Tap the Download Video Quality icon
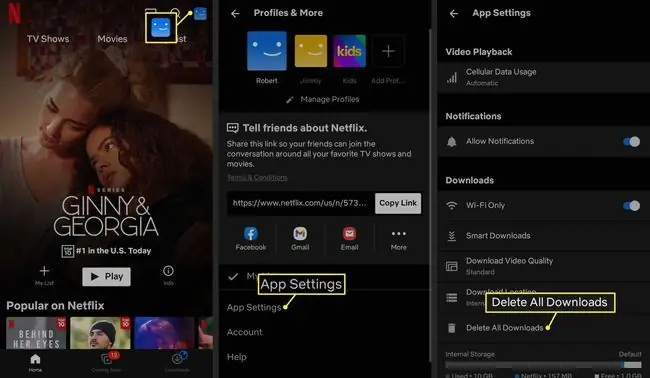This screenshot has width=650, height=378. 452,266
